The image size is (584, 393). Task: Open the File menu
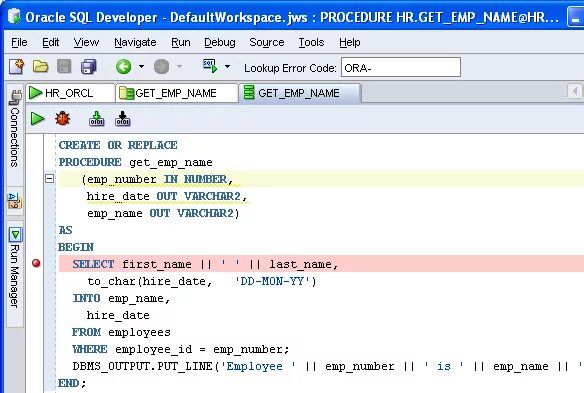pos(19,42)
